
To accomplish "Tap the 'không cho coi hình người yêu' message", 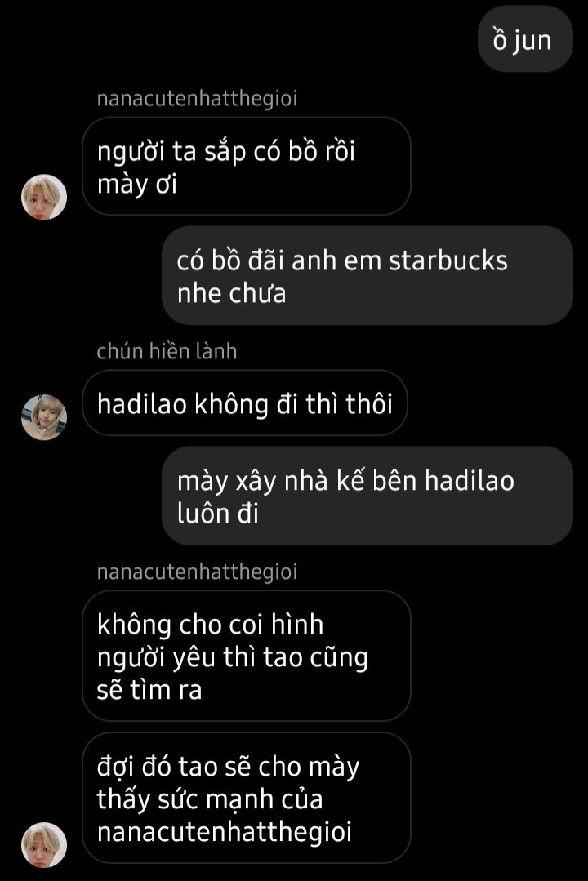I will 246,656.
